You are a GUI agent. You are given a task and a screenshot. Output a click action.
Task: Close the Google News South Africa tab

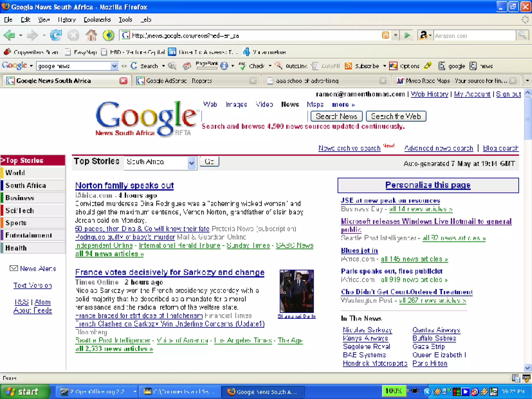[123, 81]
